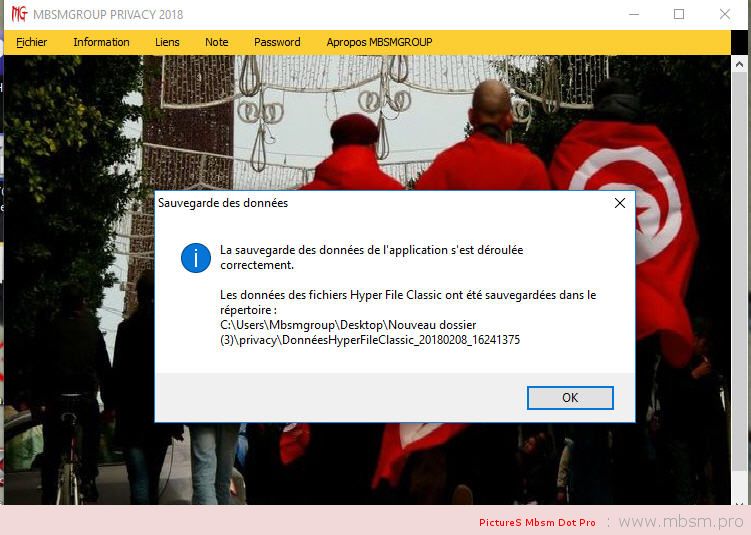Select the Liens menu item
This screenshot has height=535, width=751.
(x=167, y=42)
